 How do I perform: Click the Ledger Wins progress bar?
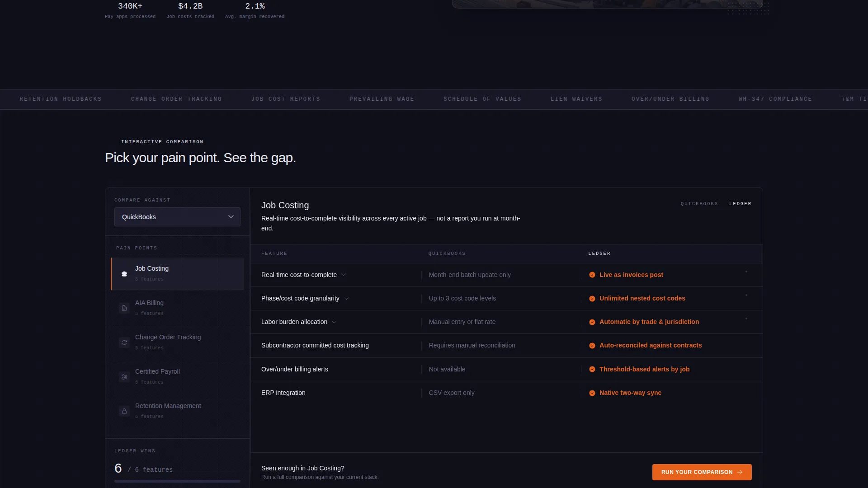point(177,481)
